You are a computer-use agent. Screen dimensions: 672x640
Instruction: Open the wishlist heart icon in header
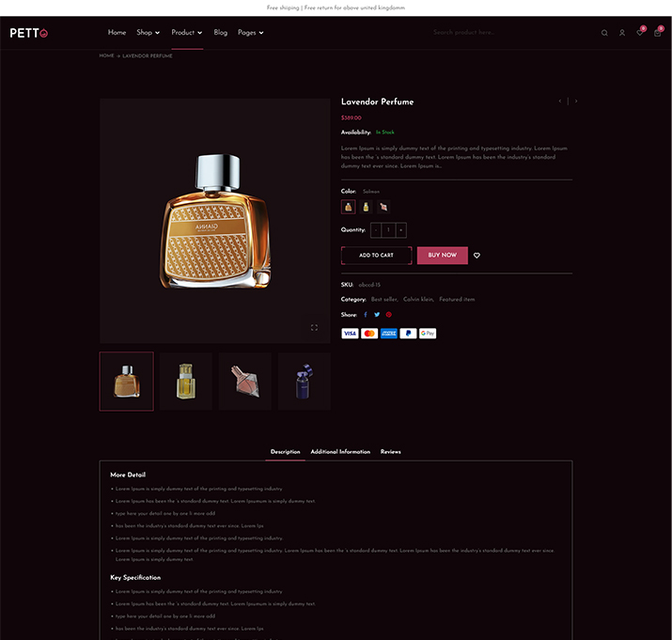click(640, 33)
